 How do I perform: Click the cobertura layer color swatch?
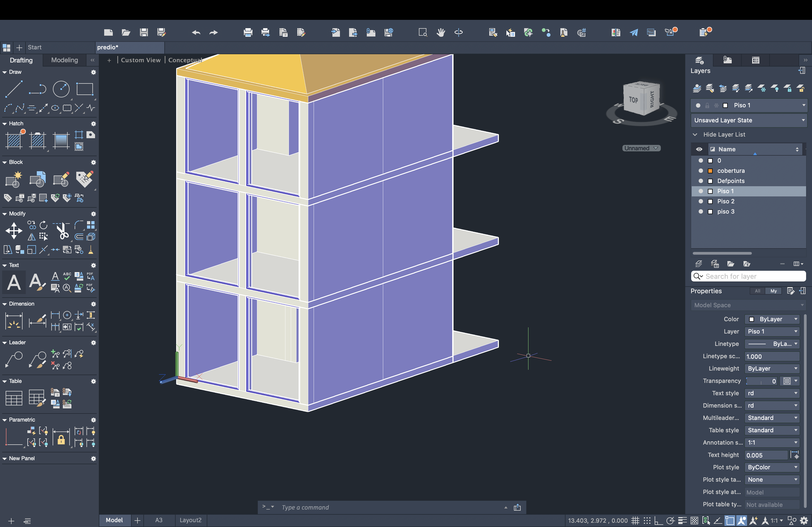(x=710, y=171)
